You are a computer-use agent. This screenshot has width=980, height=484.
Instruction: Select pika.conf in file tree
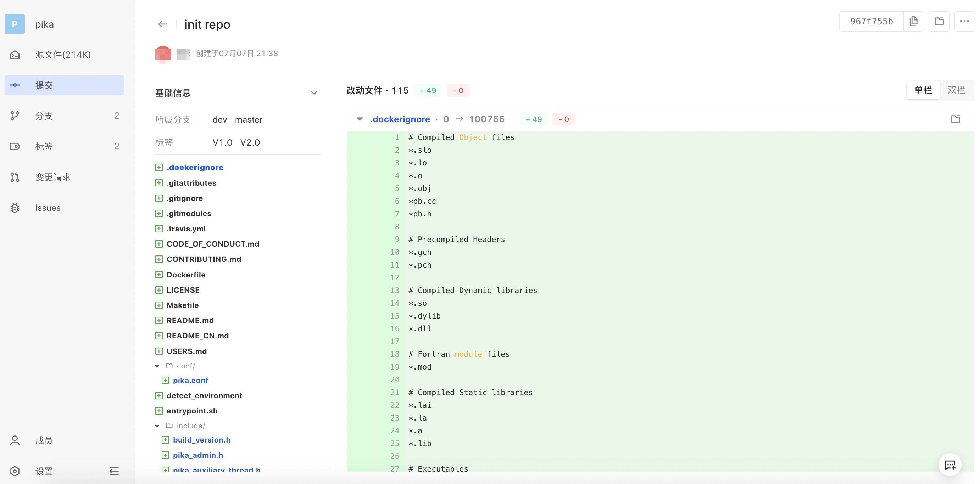click(190, 380)
